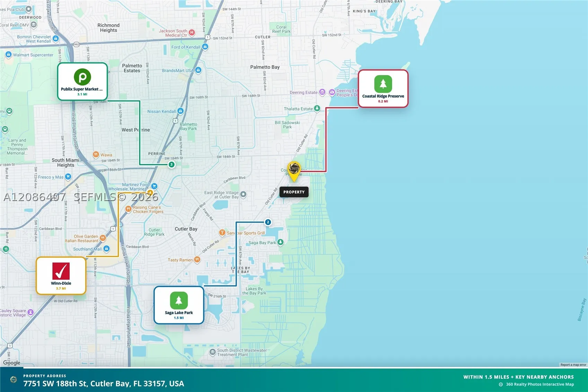588x392 pixels.
Task: Click the property address 7751 SW 188th St
Action: [104, 384]
